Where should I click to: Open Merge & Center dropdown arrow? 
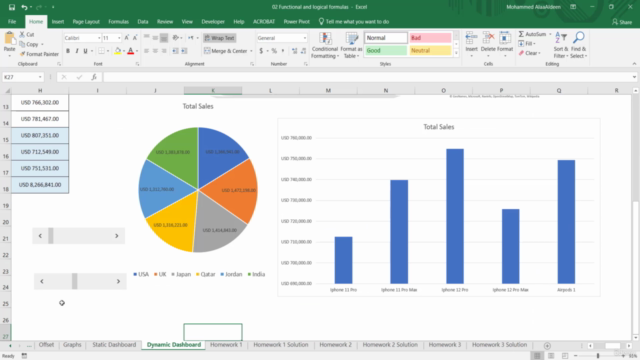[x=251, y=51]
